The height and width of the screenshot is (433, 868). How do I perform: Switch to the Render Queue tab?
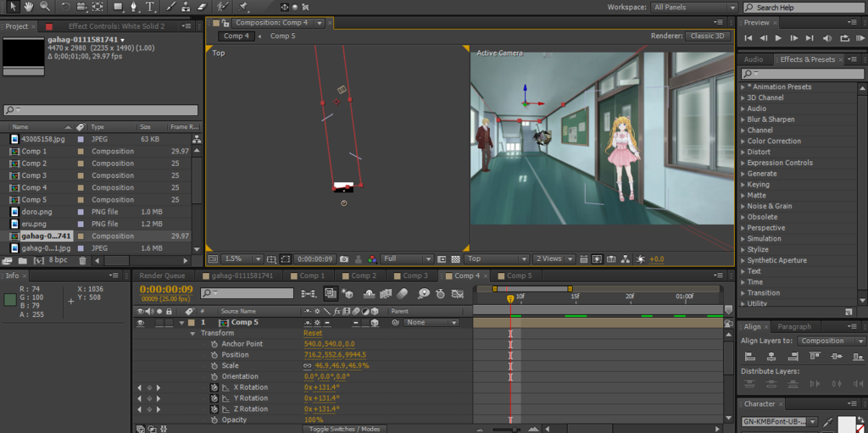coord(162,275)
